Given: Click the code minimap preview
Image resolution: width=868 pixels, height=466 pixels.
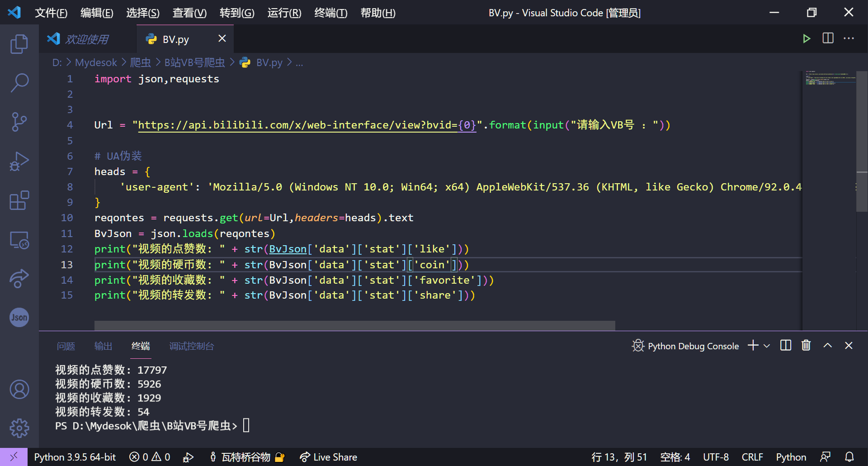Looking at the screenshot, I should click(x=830, y=78).
